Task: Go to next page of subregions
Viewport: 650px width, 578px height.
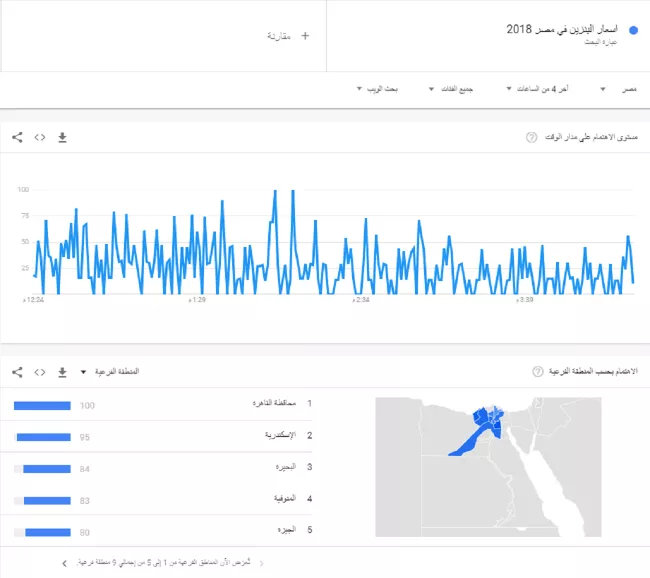Action: coord(65,563)
